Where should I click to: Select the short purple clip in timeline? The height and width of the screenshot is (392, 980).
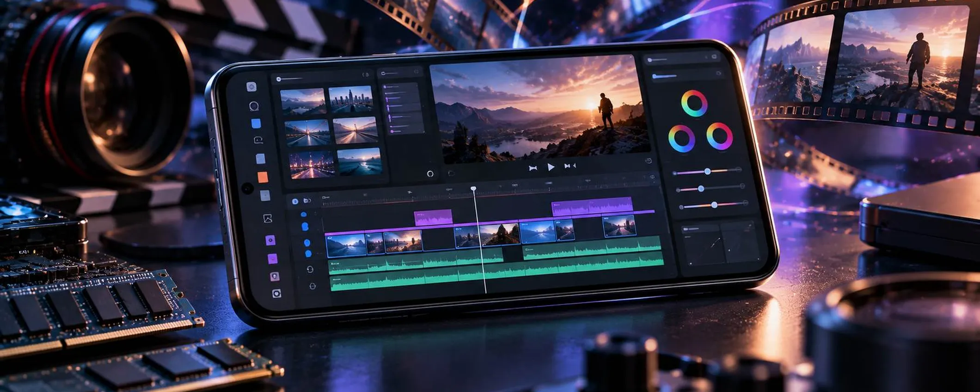pyautogui.click(x=433, y=218)
